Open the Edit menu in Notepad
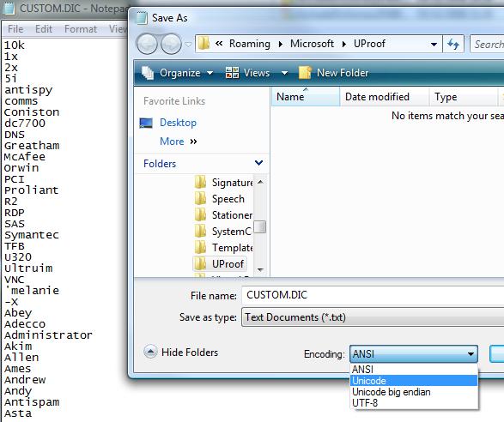Screen dimensions: 504x422 [x=44, y=29]
